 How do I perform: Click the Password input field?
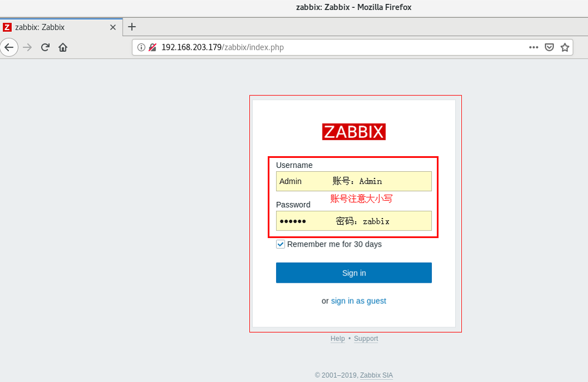tap(354, 221)
